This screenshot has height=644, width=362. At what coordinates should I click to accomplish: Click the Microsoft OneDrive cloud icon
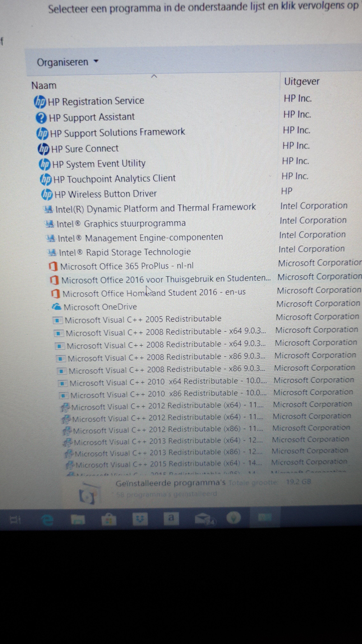click(x=57, y=307)
